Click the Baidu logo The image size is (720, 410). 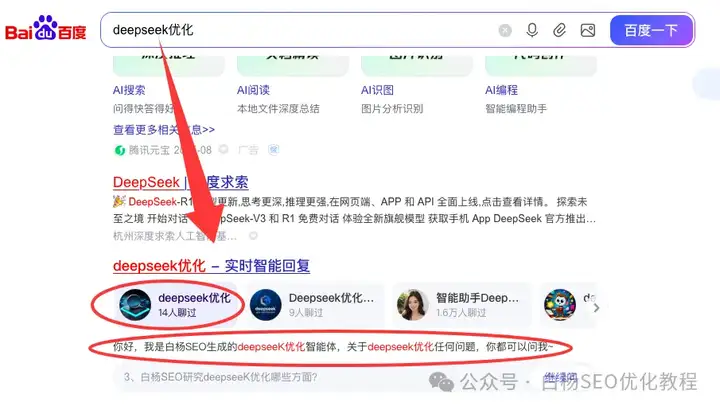(x=45, y=29)
